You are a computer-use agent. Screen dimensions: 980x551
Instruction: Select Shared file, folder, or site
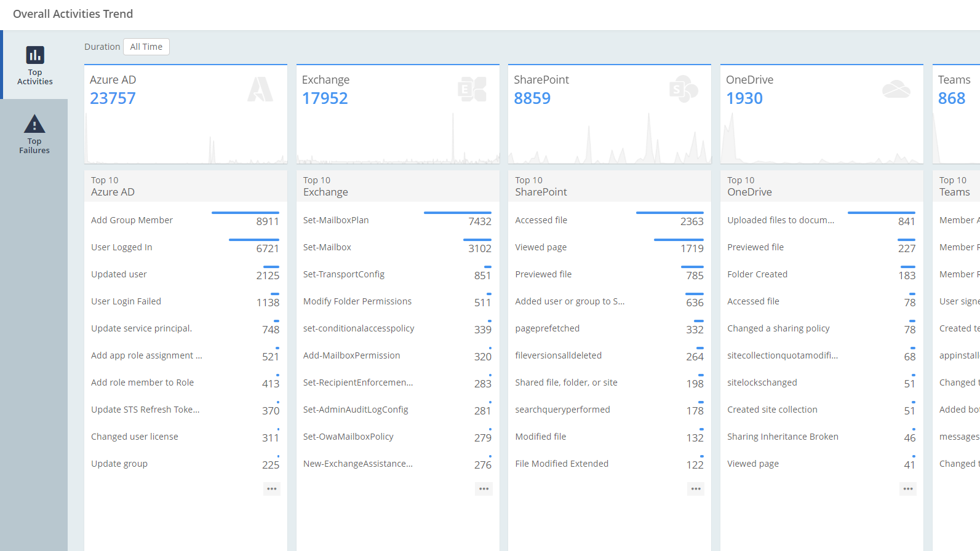610,383
